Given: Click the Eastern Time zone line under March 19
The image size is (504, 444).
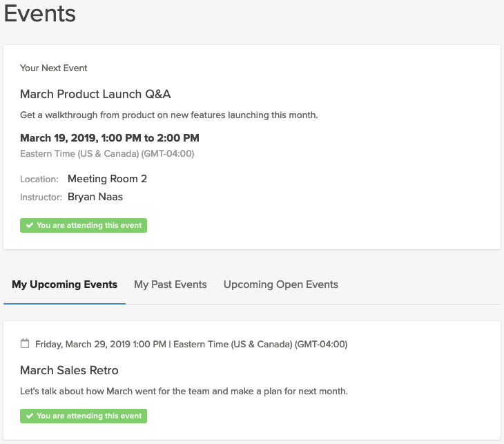Looking at the screenshot, I should [x=107, y=154].
